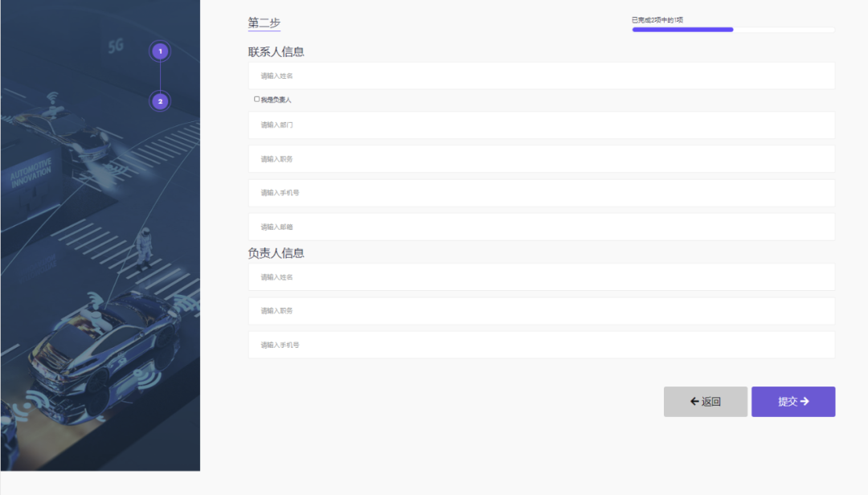Click the phone field under 负责人信息
The image size is (868, 495).
[541, 345]
